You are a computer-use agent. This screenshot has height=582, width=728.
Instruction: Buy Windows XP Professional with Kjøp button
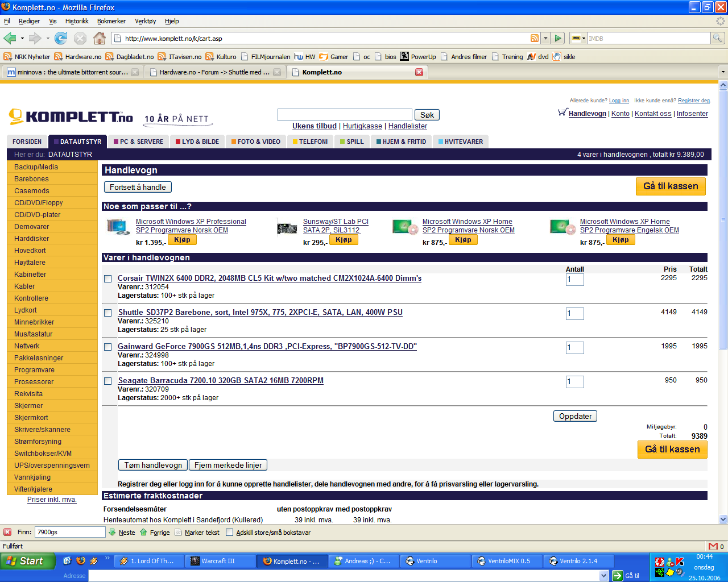point(182,240)
